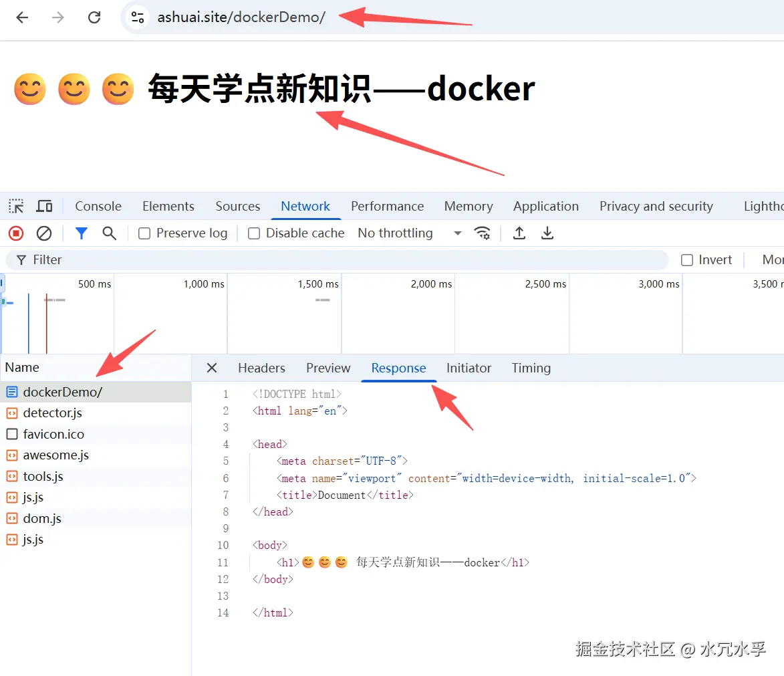Toggle the network filter funnel icon
The image size is (784, 676).
81,233
